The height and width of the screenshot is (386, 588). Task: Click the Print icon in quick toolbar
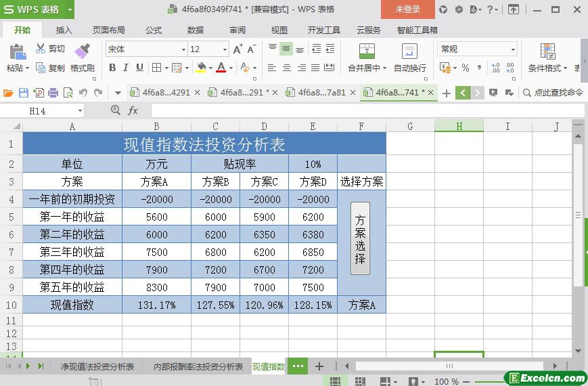(x=53, y=92)
